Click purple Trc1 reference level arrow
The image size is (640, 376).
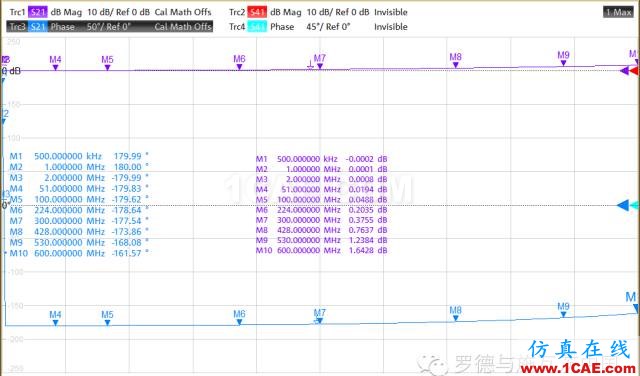(624, 71)
